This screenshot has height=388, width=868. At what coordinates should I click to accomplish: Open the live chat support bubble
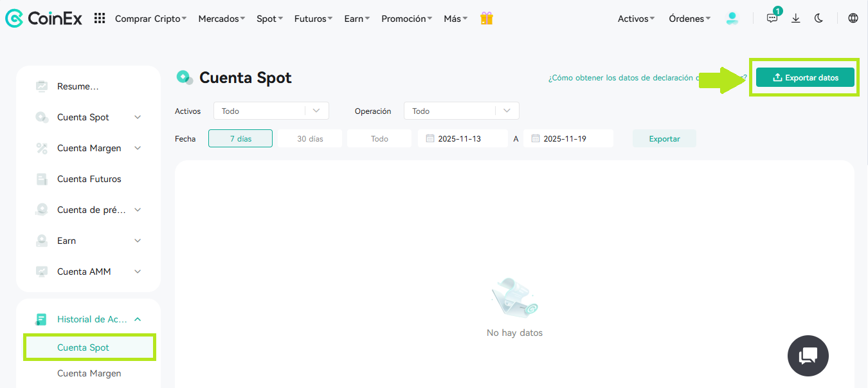[808, 356]
